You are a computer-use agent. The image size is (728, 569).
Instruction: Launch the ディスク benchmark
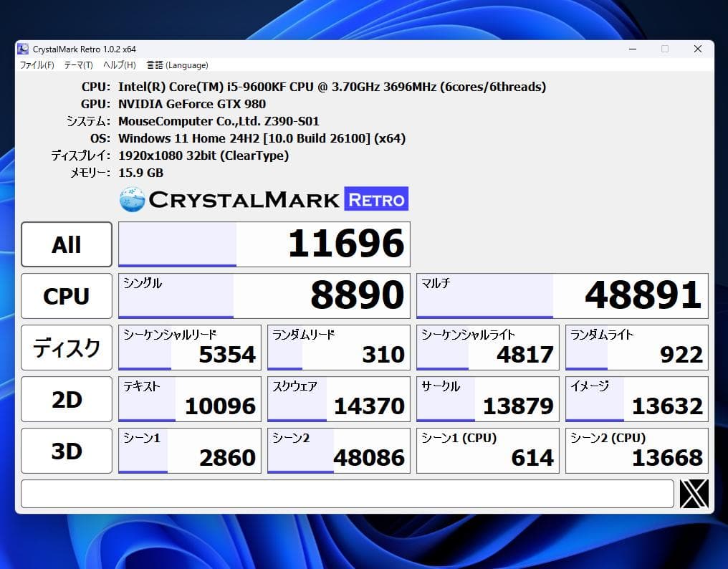coord(66,348)
